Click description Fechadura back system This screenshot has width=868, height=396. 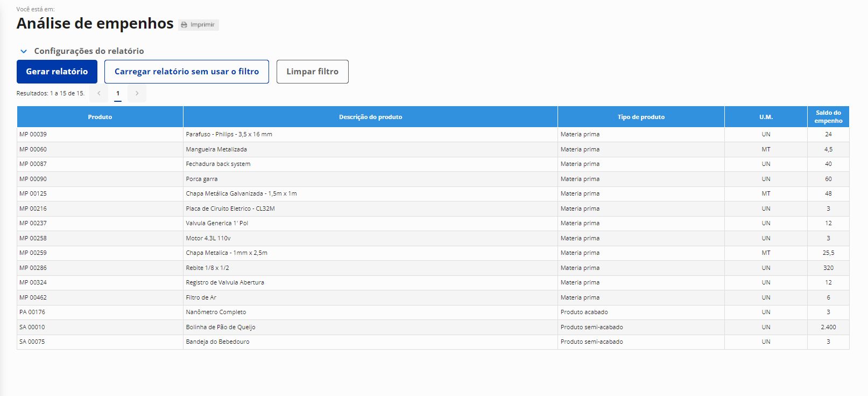(218, 164)
